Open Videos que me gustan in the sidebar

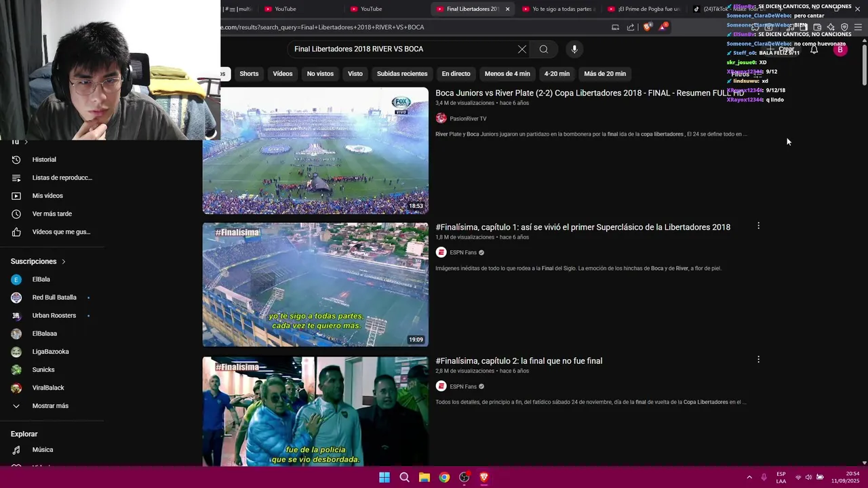coord(53,232)
